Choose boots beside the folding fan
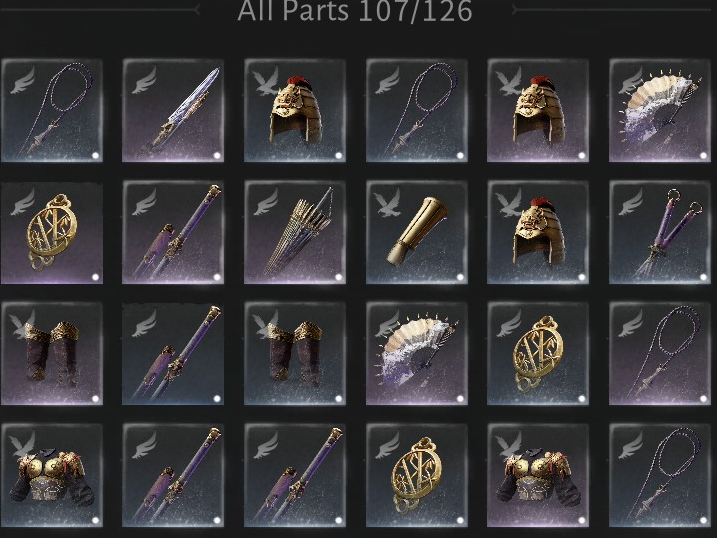This screenshot has height=538, width=717. click(x=295, y=353)
